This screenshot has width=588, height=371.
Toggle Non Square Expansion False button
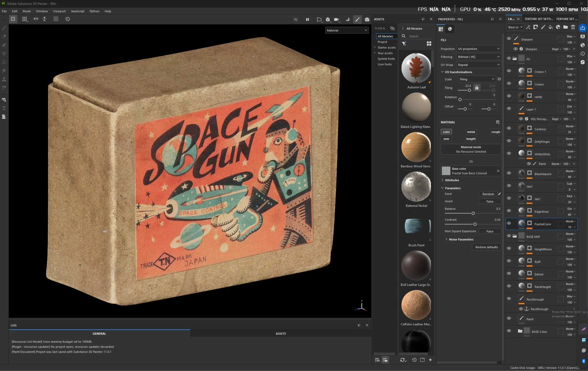coord(490,231)
